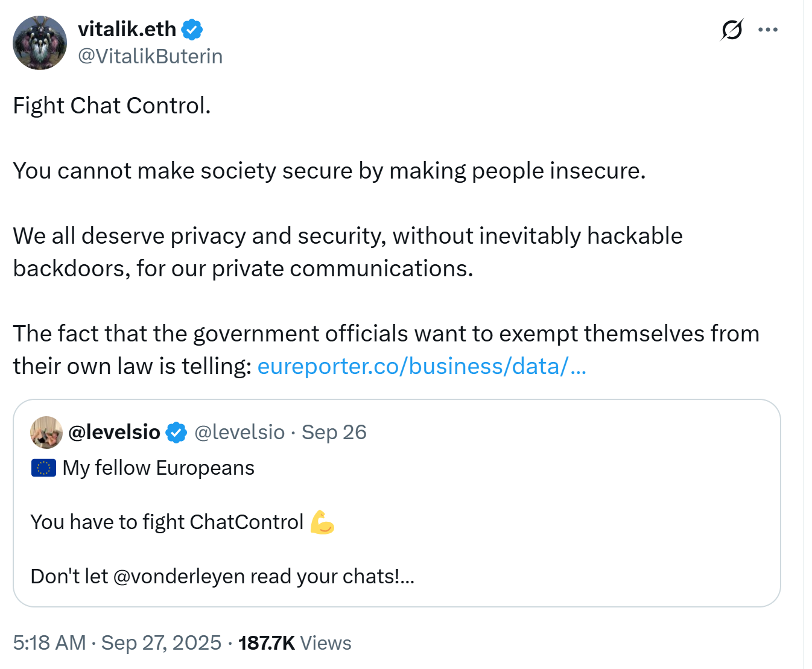Screen dimensions: 812x669
Task: Click the 'Fight Chat Control.' tweet text
Action: coord(112,106)
